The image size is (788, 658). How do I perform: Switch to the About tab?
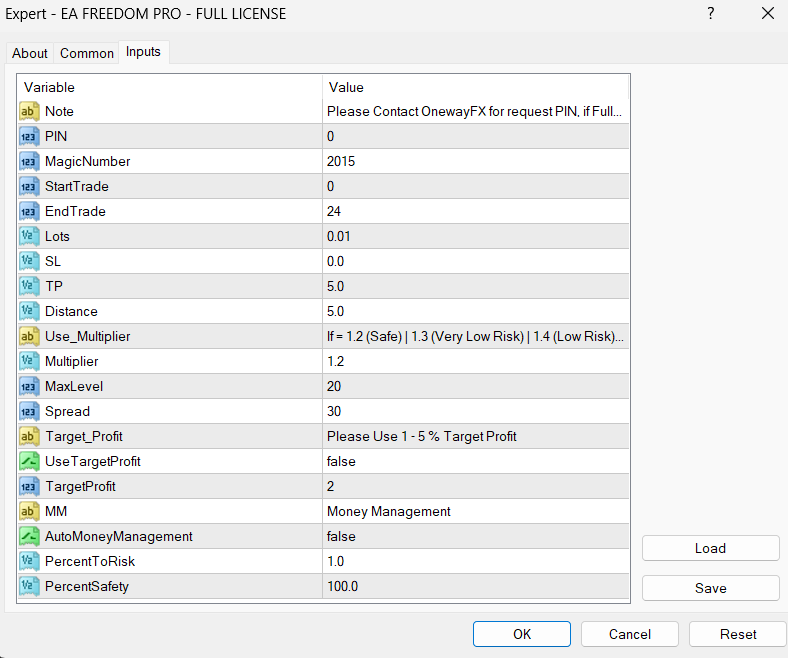[30, 53]
